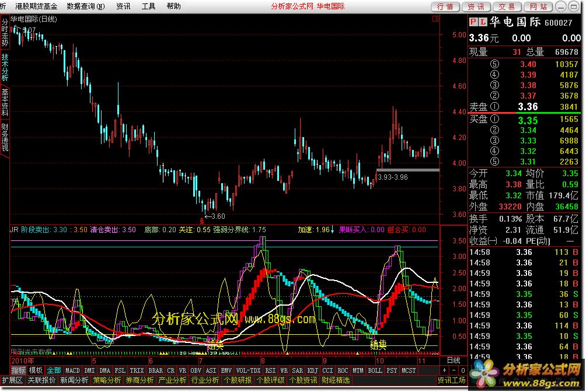
Task: Open the 策略分析 tab
Action: [107, 380]
